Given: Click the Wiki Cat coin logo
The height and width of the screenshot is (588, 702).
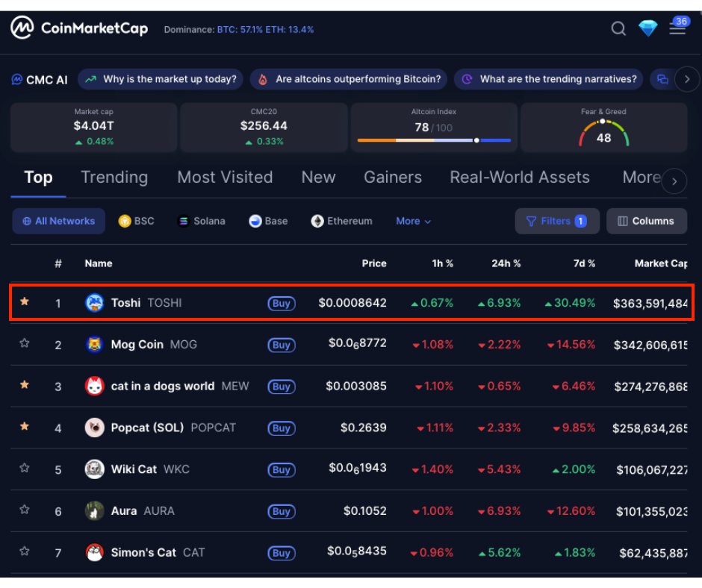Looking at the screenshot, I should [94, 469].
